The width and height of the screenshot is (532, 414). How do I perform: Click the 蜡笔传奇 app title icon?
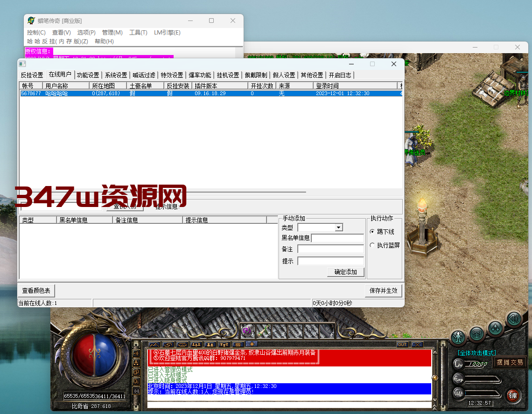(31, 21)
